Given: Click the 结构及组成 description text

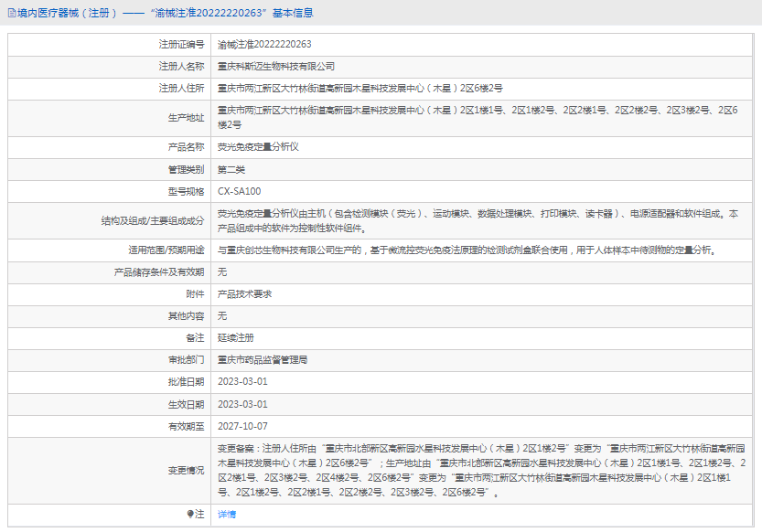Looking at the screenshot, I should pos(478,221).
